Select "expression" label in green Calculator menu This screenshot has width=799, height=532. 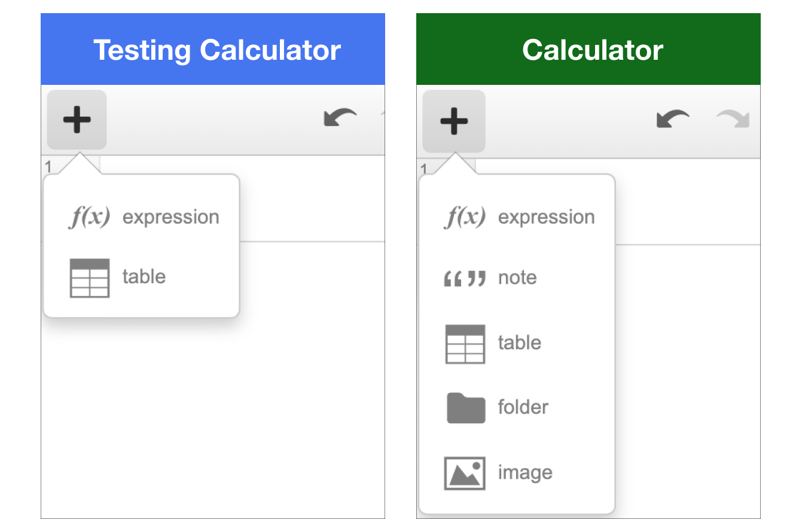[547, 217]
